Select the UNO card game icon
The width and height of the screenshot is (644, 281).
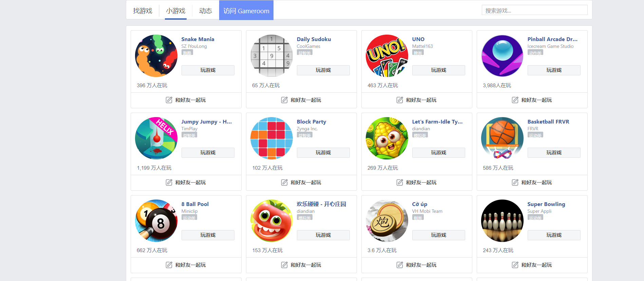click(x=387, y=56)
